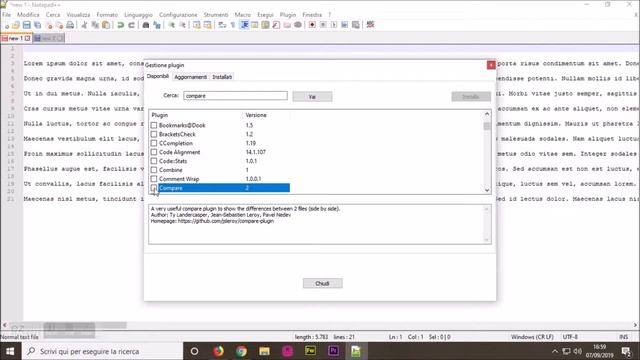Click the editor horizontal scrollbar right arrow
The width and height of the screenshot is (640, 360).
click(x=635, y=325)
